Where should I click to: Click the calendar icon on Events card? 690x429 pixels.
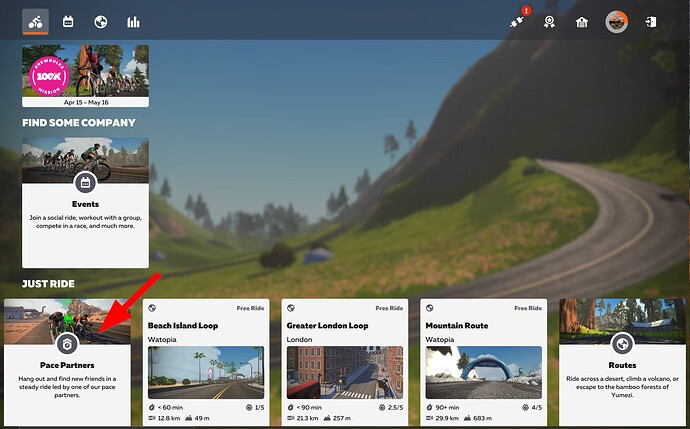coord(85,183)
